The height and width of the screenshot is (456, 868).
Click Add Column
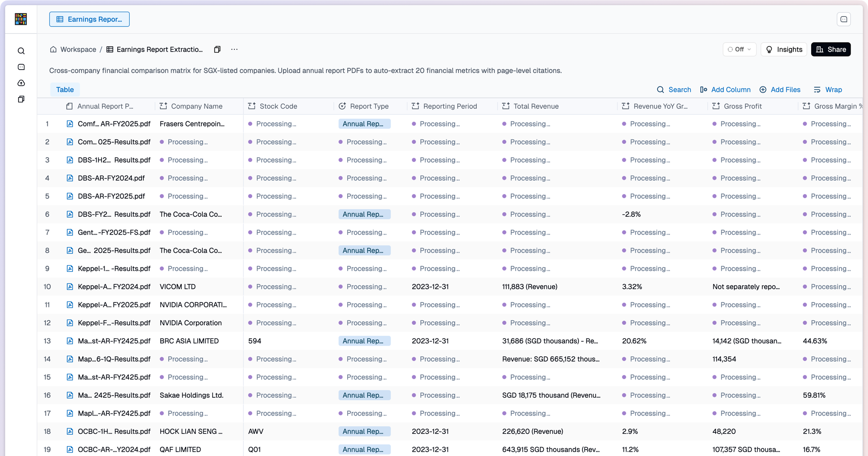725,89
